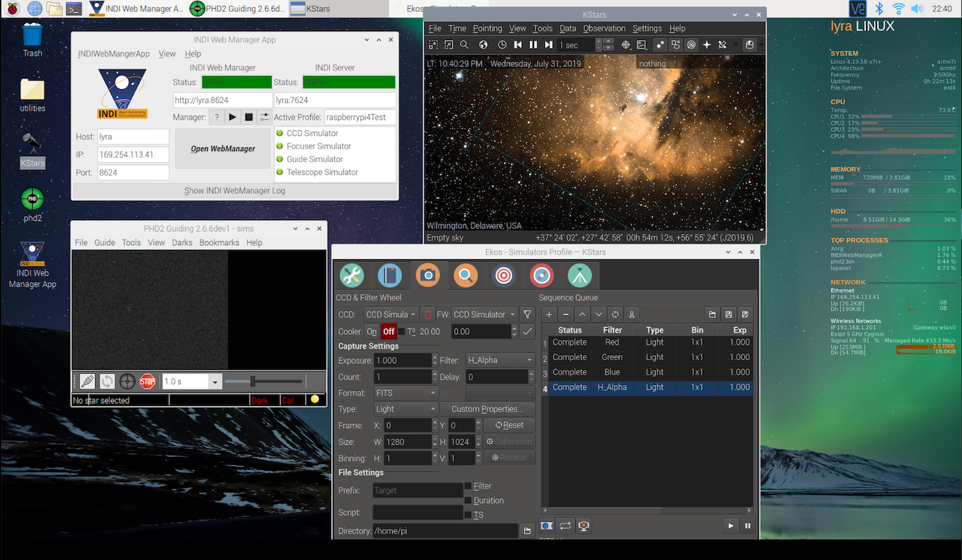The width and height of the screenshot is (962, 560).
Task: Open the Ekos Setup wrench tab
Action: (352, 275)
